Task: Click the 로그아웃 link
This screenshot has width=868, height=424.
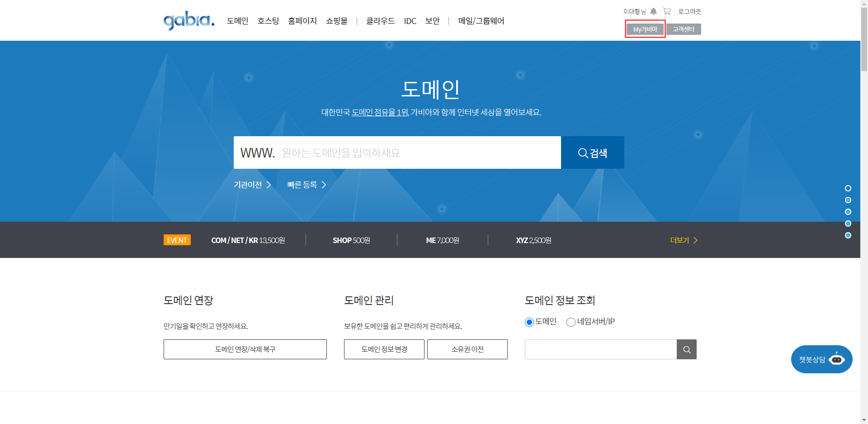Action: click(689, 11)
